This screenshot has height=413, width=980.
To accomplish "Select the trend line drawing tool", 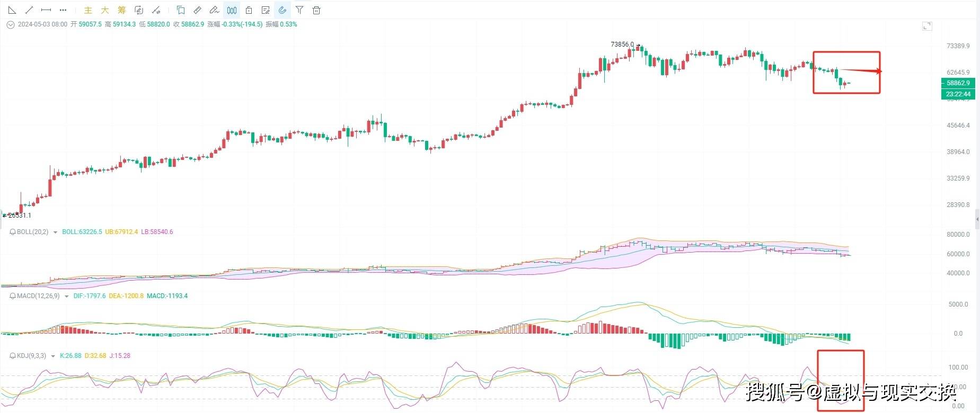I will point(29,10).
